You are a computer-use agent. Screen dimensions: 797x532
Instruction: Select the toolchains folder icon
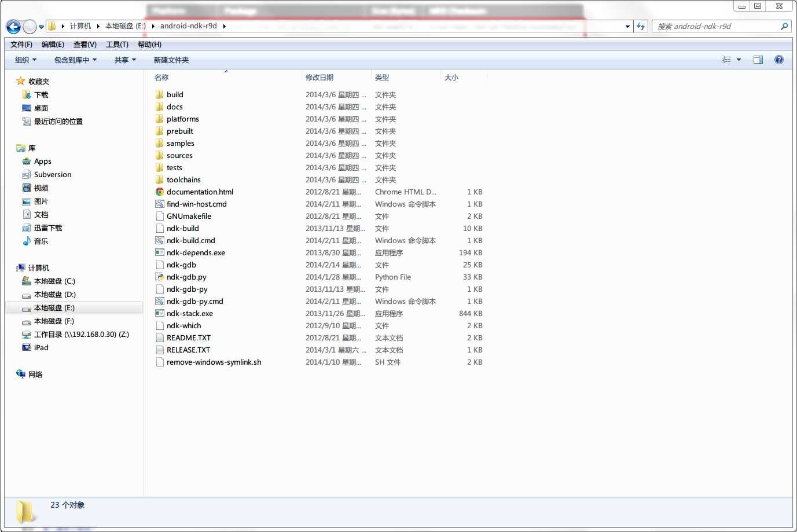[x=160, y=179]
